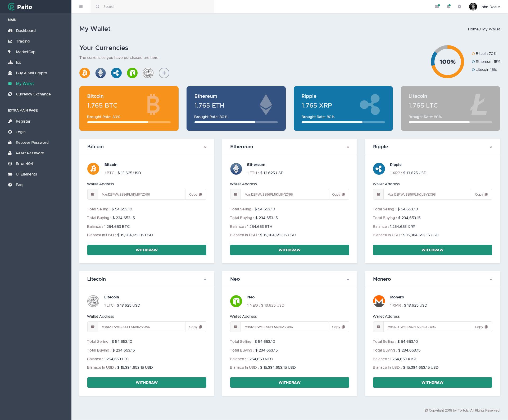This screenshot has height=420, width=508.
Task: Click the Ethereum currency icon in Your Currencies
Action: [101, 73]
